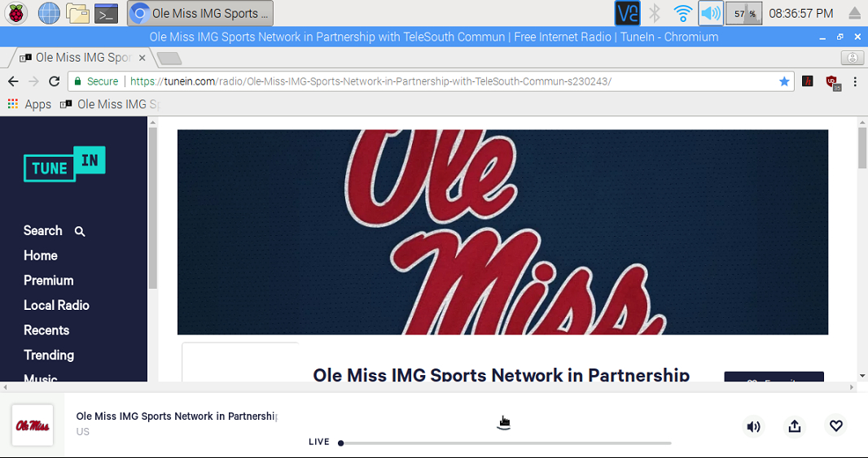Screen dimensions: 868x458
Task: Click the CPU usage monitor showing 57%
Action: tap(744, 13)
